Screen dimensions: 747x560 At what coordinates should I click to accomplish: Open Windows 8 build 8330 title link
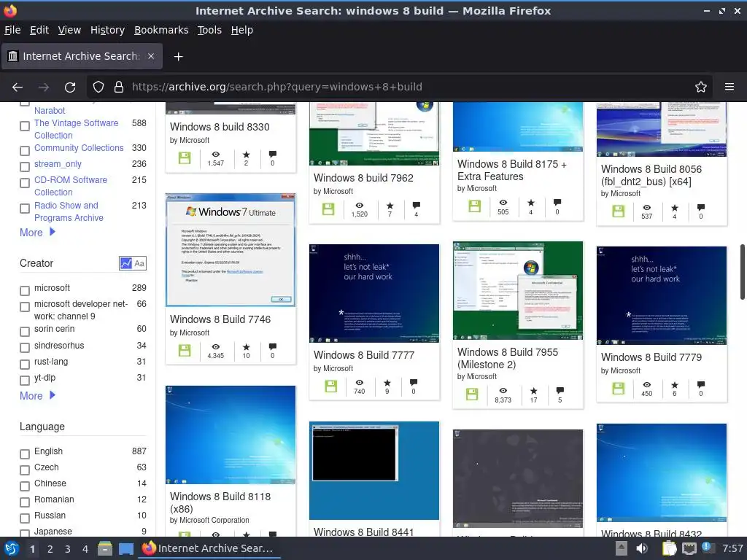(220, 127)
